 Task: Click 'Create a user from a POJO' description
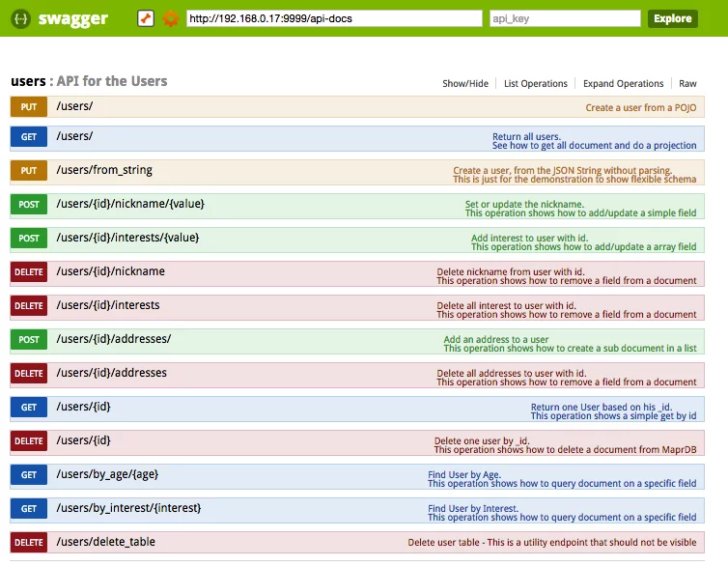point(641,108)
